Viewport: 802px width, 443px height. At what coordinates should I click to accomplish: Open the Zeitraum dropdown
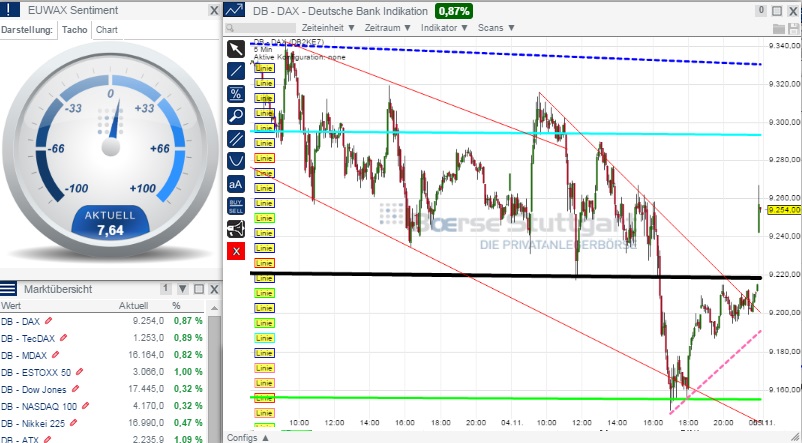click(388, 28)
